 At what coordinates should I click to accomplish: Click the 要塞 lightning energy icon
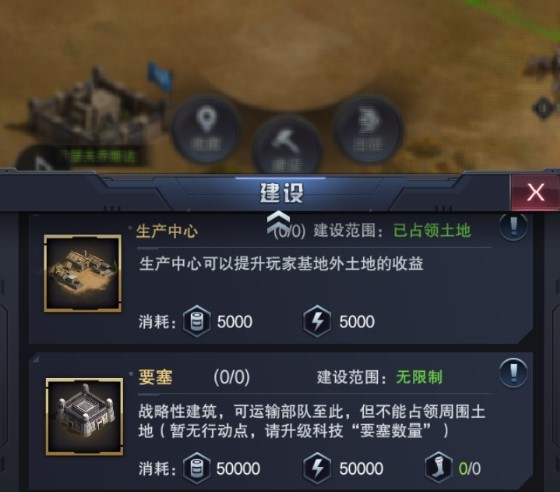(317, 468)
